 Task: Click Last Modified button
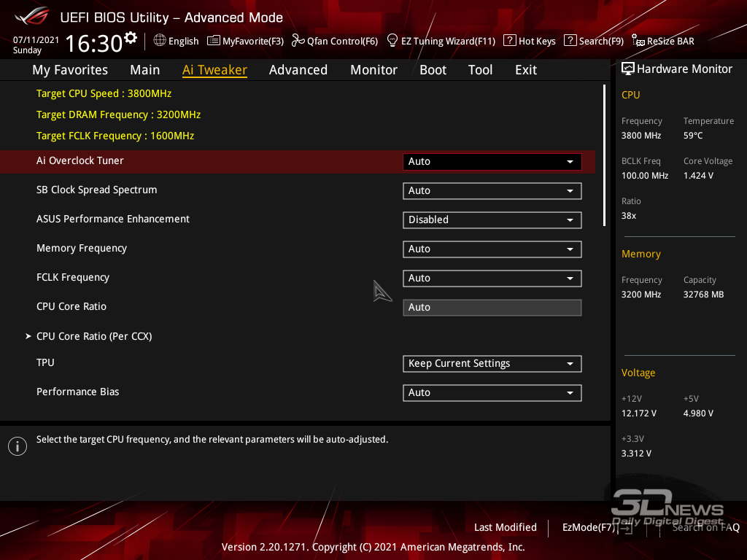[506, 527]
